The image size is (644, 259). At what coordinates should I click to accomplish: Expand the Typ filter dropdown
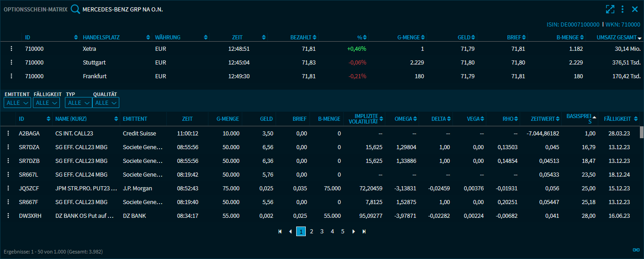pyautogui.click(x=78, y=103)
